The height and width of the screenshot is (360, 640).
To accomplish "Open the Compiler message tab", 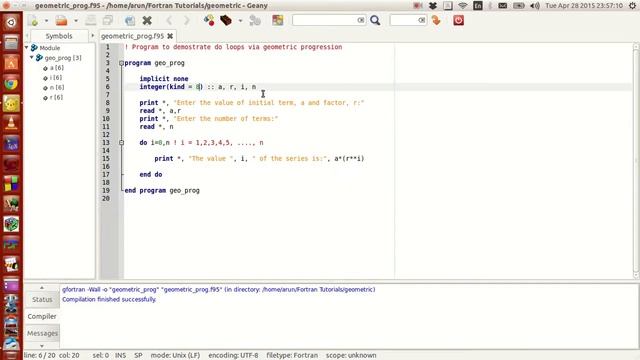I will tap(42, 316).
